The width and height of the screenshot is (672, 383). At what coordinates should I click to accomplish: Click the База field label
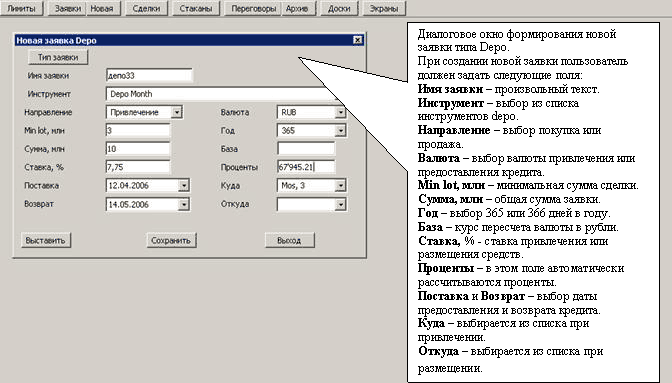(x=229, y=149)
